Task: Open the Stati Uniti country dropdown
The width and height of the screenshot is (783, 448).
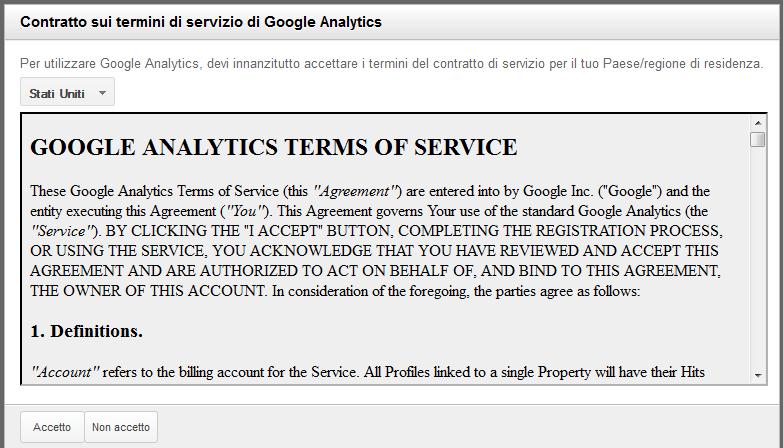Action: 58,94
